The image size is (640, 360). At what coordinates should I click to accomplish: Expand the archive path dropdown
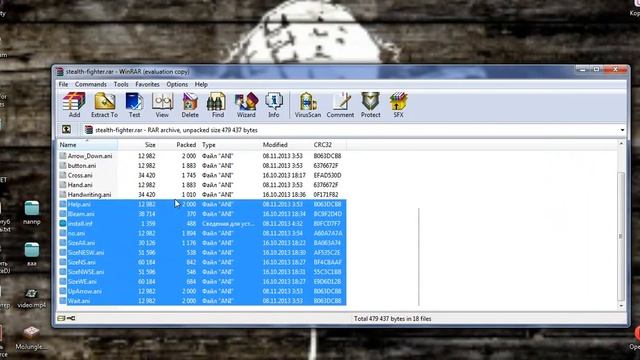coord(622,130)
